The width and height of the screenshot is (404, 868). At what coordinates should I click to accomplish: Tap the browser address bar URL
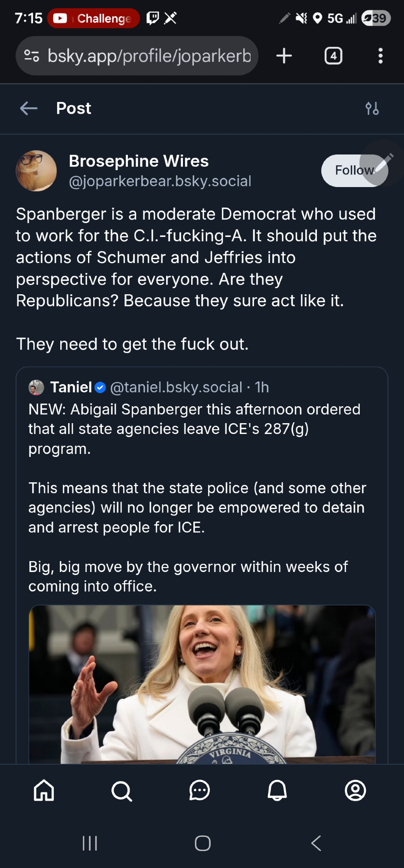click(x=149, y=56)
